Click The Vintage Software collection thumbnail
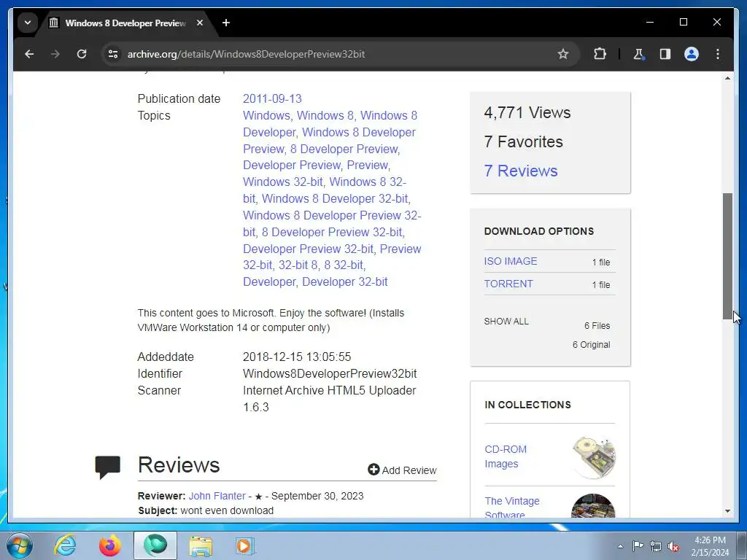This screenshot has width=747, height=560. point(593,506)
